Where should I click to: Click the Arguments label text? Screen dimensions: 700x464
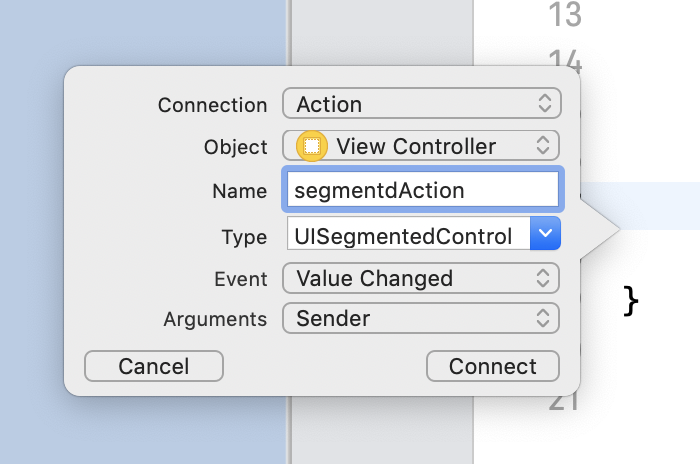(x=216, y=320)
